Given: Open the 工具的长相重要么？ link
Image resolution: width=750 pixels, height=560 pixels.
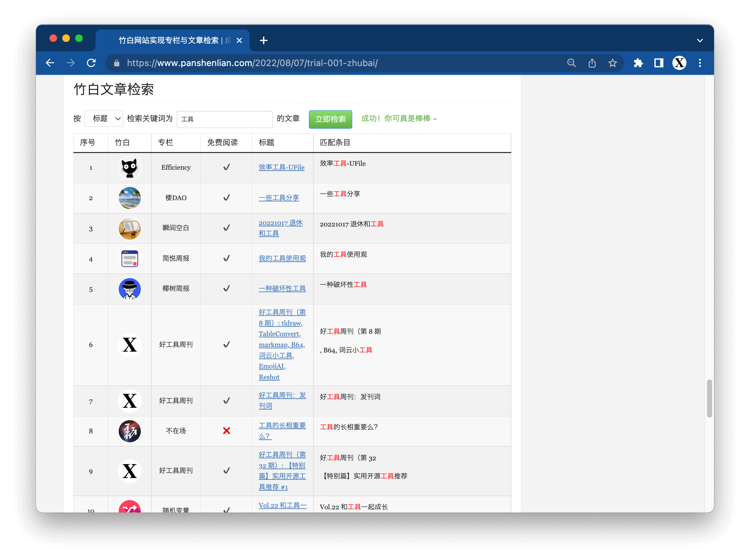Looking at the screenshot, I should [282, 430].
